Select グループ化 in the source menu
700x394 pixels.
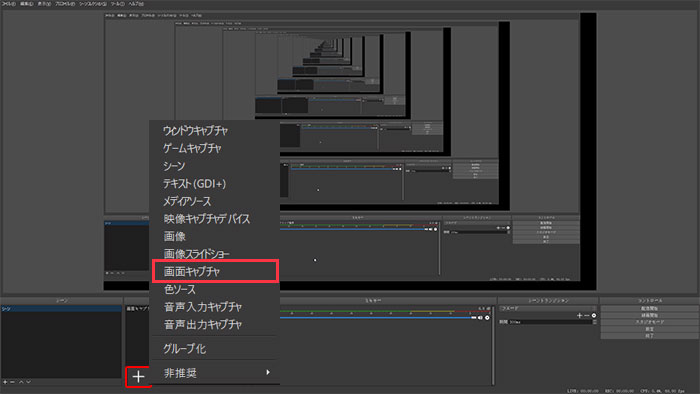pyautogui.click(x=184, y=348)
